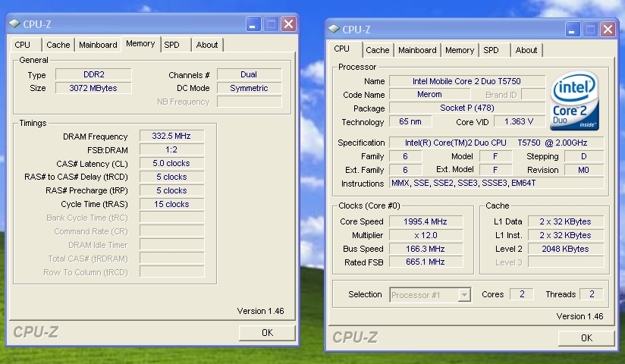Click the empty Command Rate field
625x364 pixels.
click(171, 231)
